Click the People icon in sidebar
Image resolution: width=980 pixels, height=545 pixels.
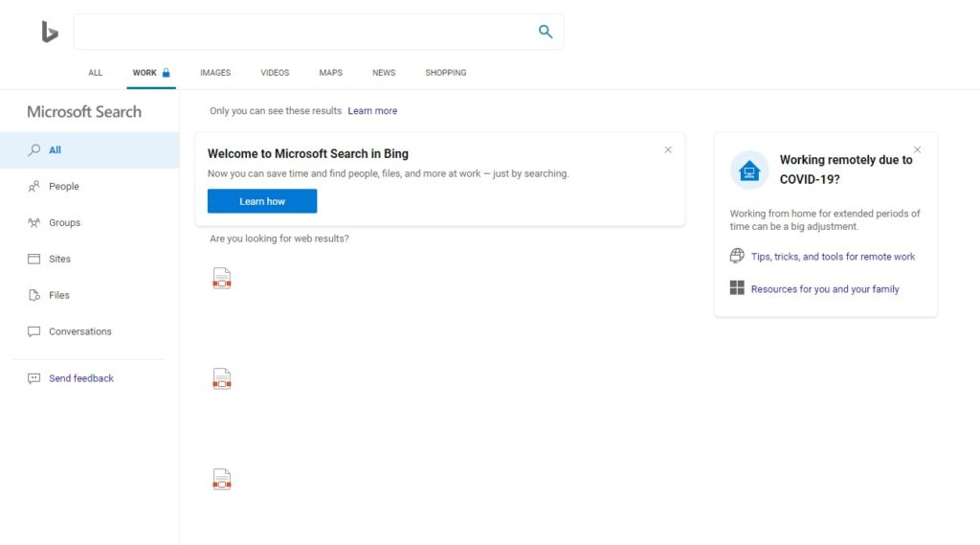click(33, 187)
